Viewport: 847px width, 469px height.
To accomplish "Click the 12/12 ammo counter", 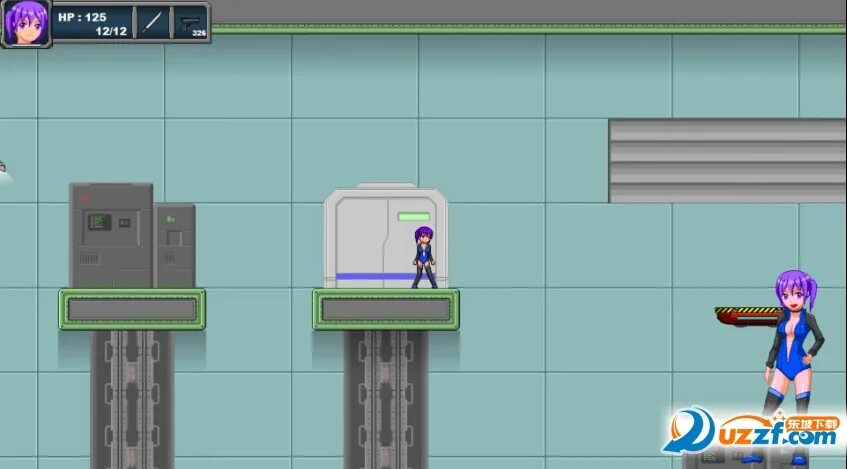I will [x=111, y=31].
